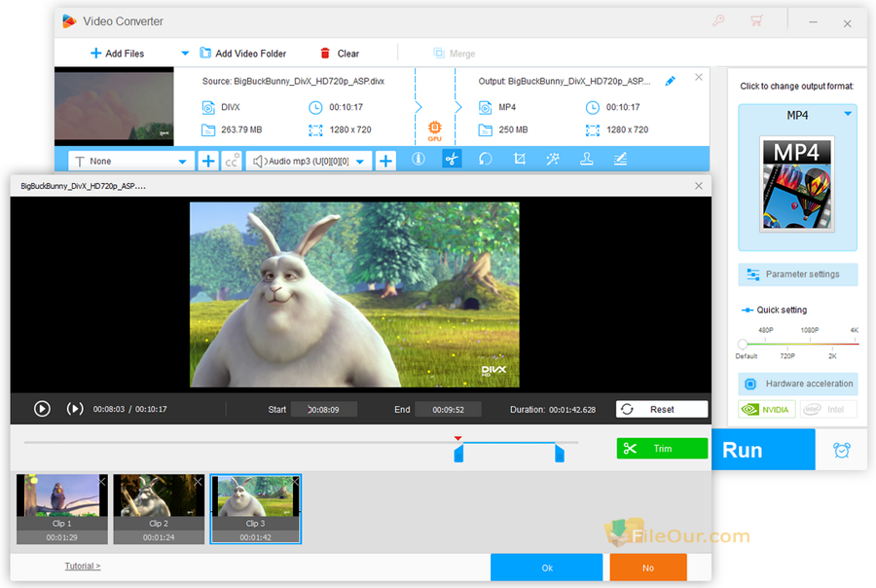Image resolution: width=876 pixels, height=588 pixels.
Task: Open the shopping cart icon
Action: click(x=756, y=21)
